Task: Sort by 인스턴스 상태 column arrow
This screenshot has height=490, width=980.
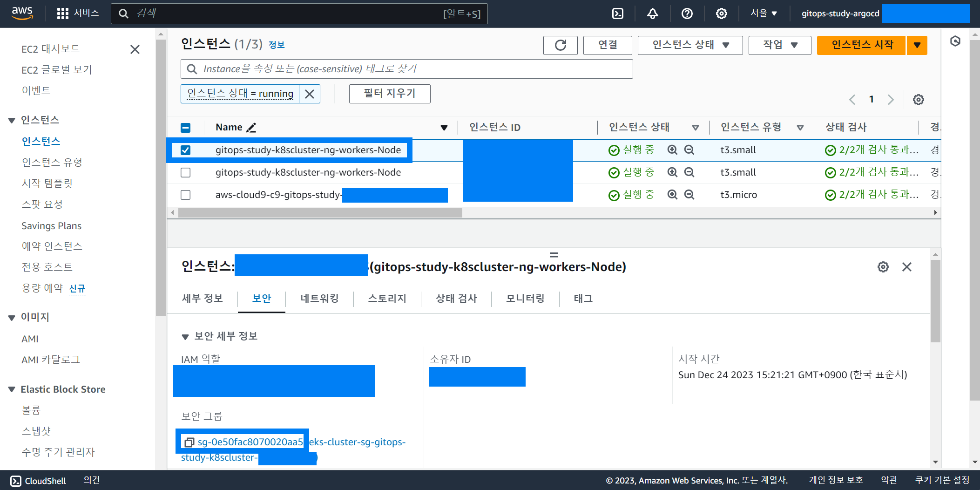Action: (696, 128)
